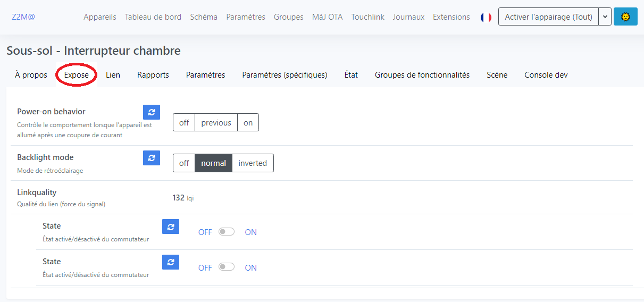This screenshot has width=644, height=302.
Task: Open the device Paramètres tab
Action: click(x=206, y=75)
